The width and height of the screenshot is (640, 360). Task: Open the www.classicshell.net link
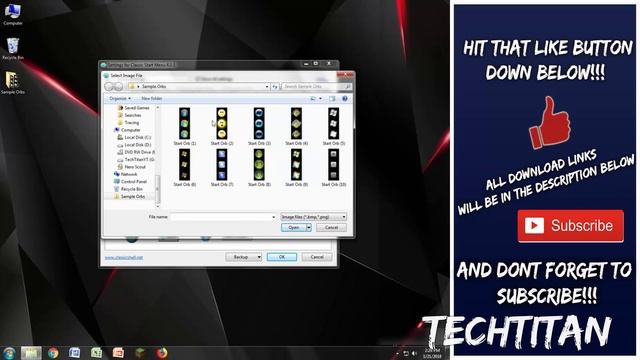click(124, 258)
